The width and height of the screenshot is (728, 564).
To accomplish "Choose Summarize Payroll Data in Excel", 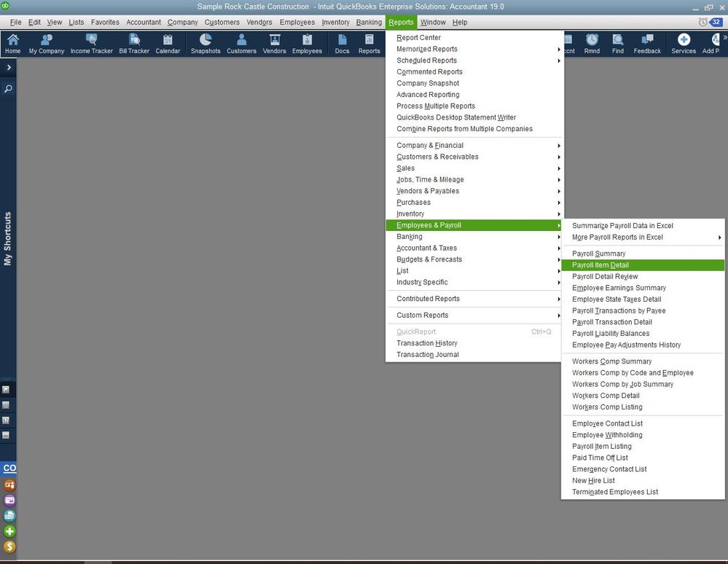I will (x=643, y=226).
